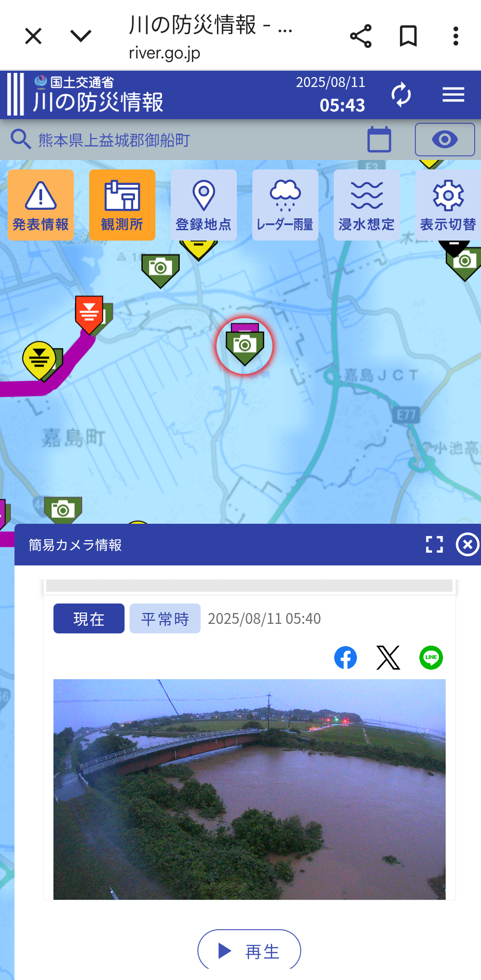Expand the camera panel to fullscreen
This screenshot has width=481, height=980.
[x=434, y=545]
